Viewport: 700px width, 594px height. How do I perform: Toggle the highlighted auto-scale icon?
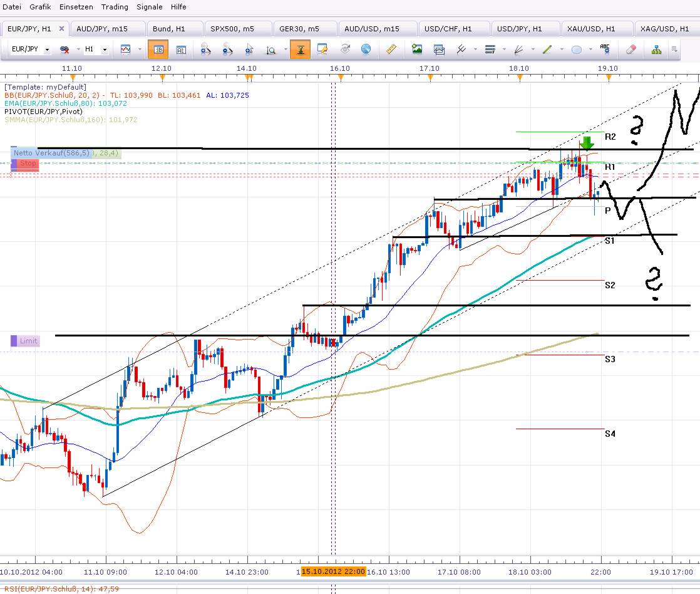tap(300, 49)
